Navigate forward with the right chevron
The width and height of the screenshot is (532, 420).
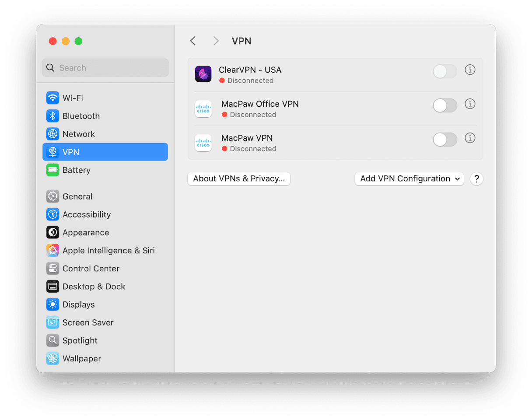[x=216, y=41]
